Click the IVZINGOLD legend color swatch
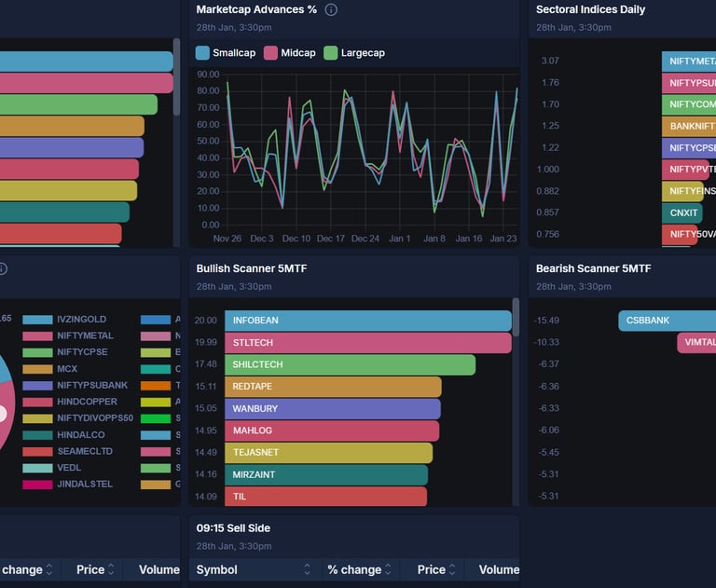 [x=37, y=320]
